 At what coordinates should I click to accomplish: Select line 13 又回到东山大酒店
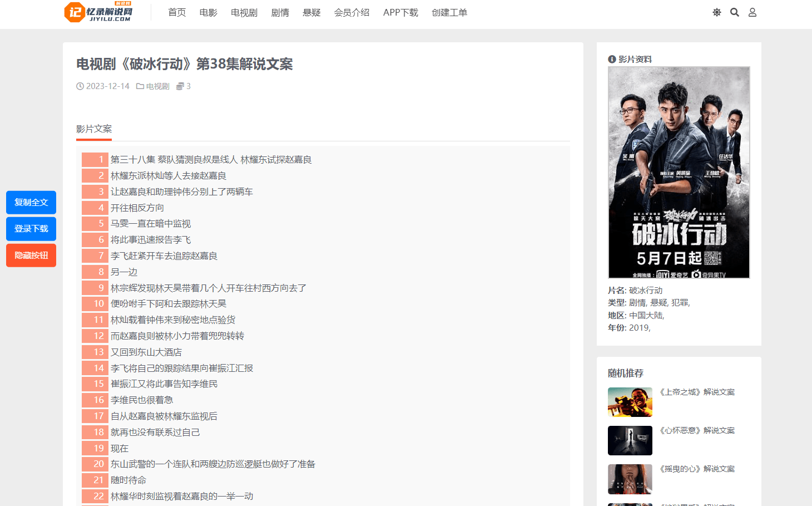146,352
